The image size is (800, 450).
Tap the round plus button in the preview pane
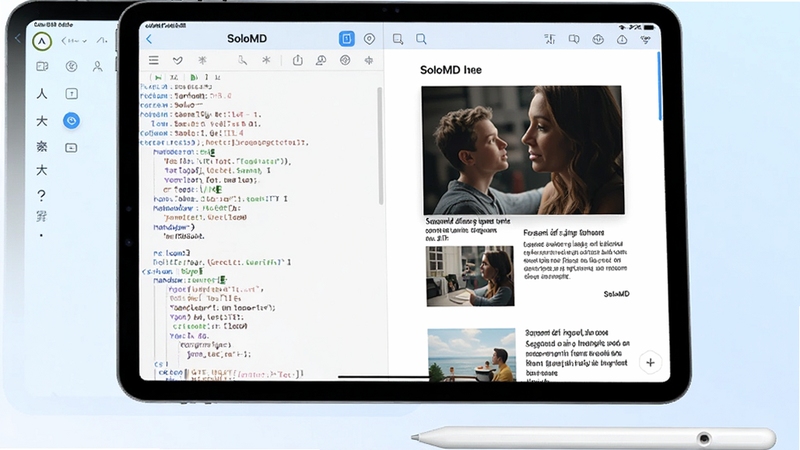(x=651, y=363)
